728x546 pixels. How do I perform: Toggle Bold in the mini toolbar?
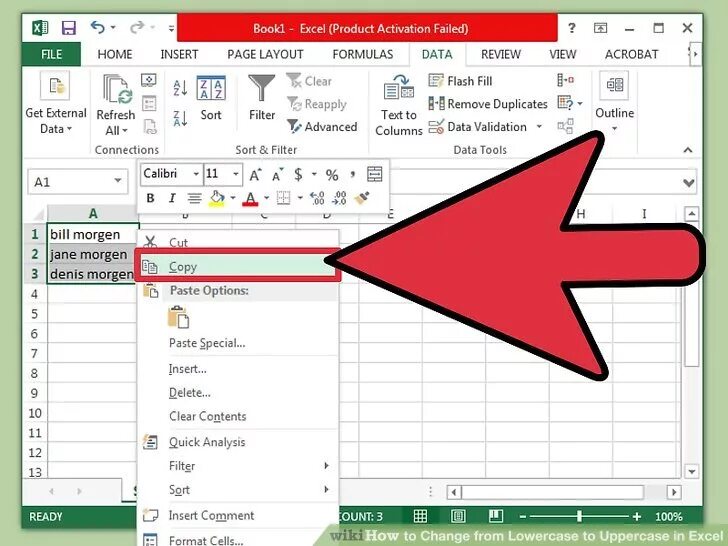150,198
